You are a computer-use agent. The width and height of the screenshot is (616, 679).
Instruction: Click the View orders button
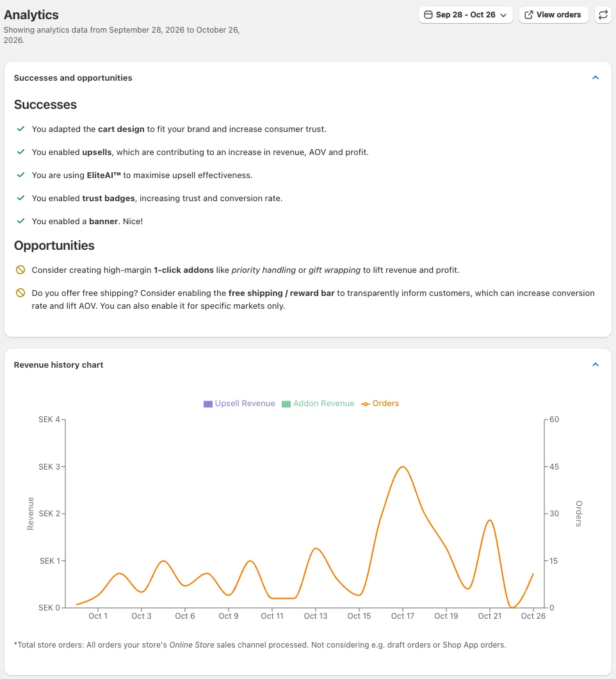pyautogui.click(x=553, y=15)
